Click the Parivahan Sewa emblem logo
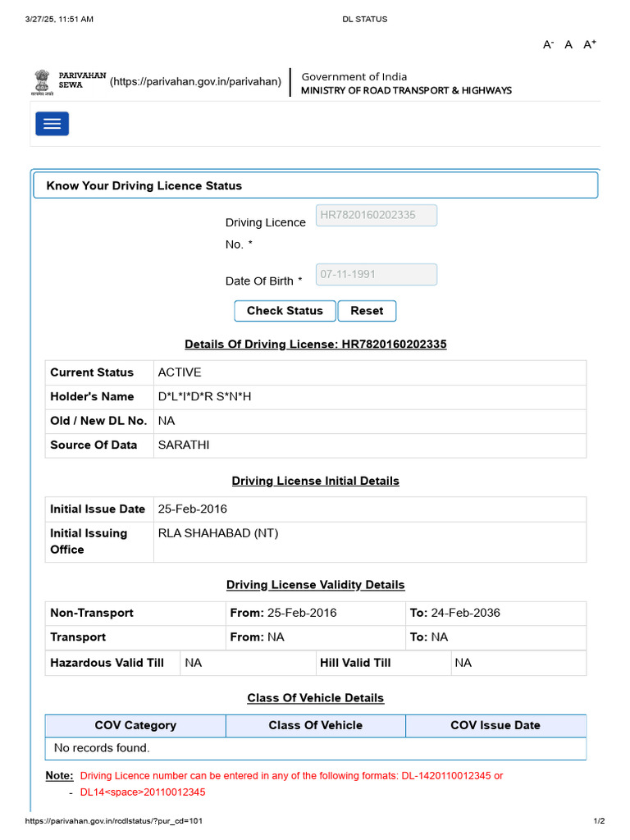This screenshot has height=840, width=630. [x=42, y=83]
